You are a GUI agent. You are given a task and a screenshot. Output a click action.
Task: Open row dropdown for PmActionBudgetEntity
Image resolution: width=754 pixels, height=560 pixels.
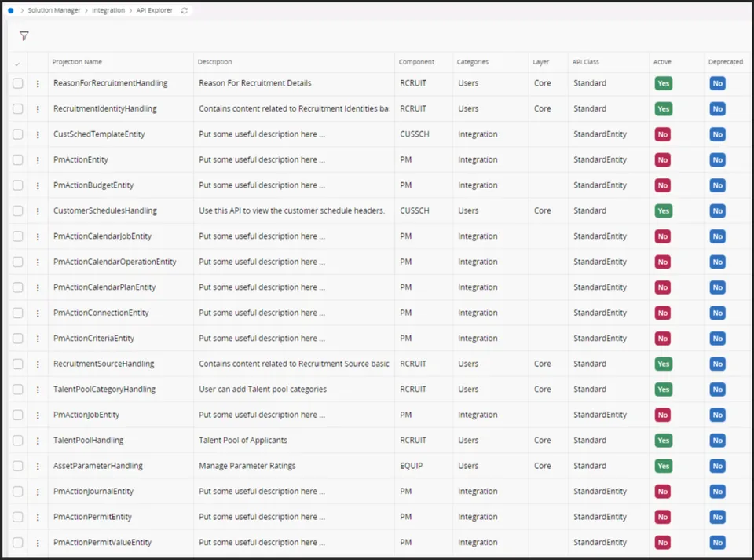coord(38,185)
